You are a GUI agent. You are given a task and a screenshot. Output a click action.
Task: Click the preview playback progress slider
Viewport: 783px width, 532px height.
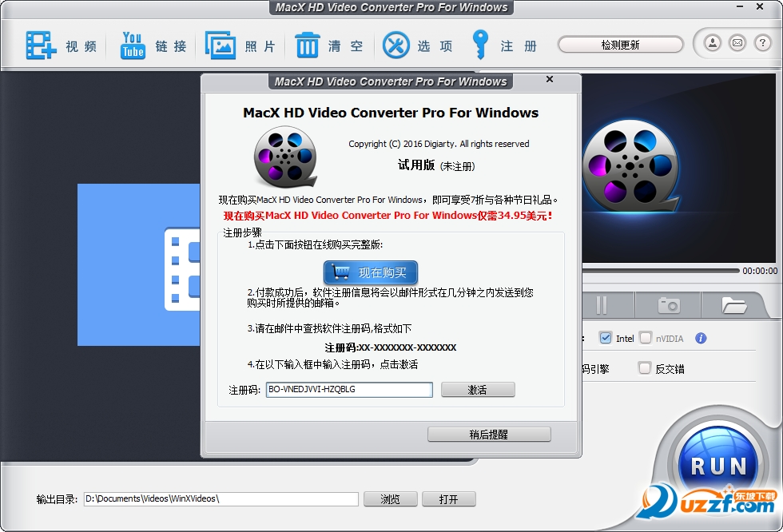[x=662, y=271]
